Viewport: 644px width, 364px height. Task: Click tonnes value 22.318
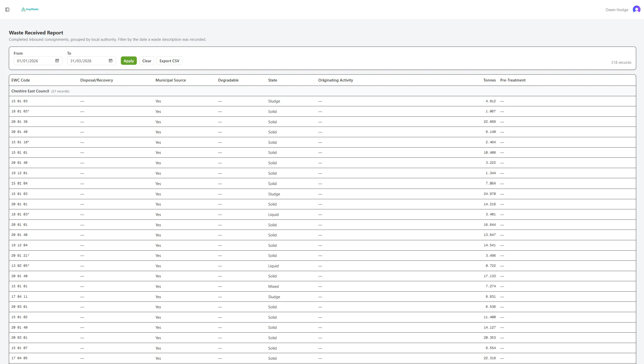click(489, 358)
